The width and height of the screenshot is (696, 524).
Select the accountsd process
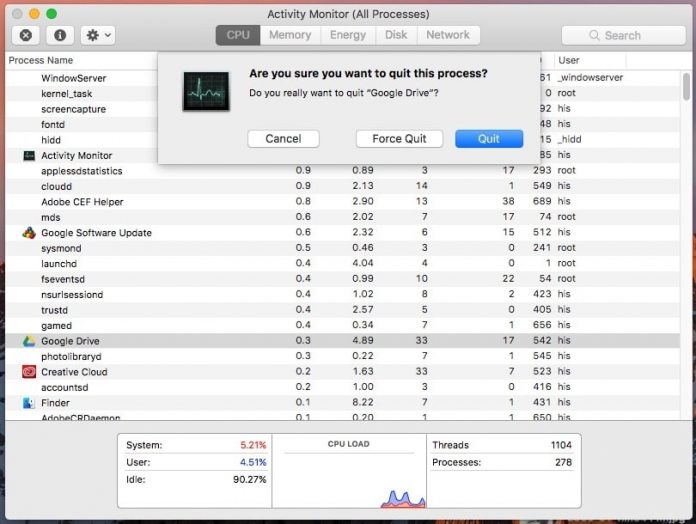pos(64,387)
